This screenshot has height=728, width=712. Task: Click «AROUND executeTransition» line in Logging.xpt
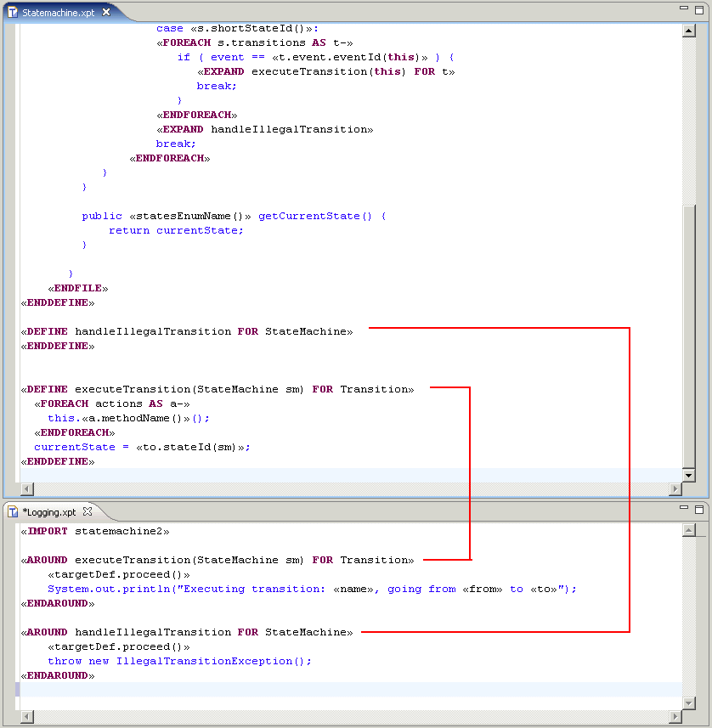pyautogui.click(x=218, y=560)
